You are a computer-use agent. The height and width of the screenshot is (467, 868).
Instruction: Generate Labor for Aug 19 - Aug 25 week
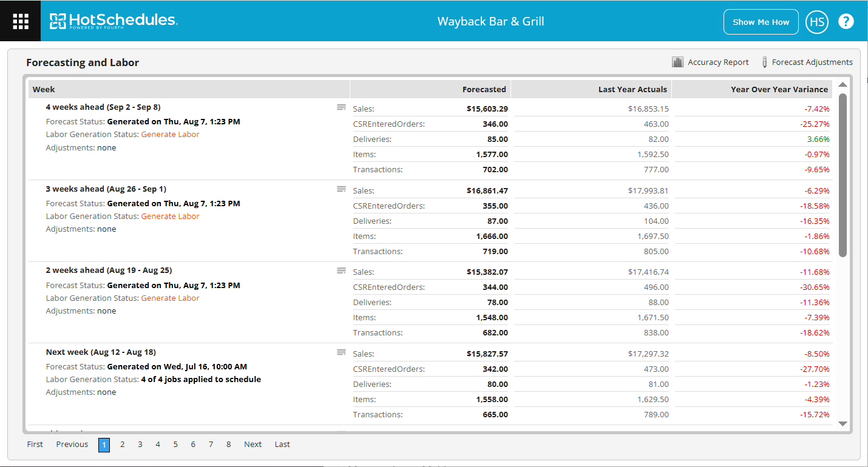[170, 298]
